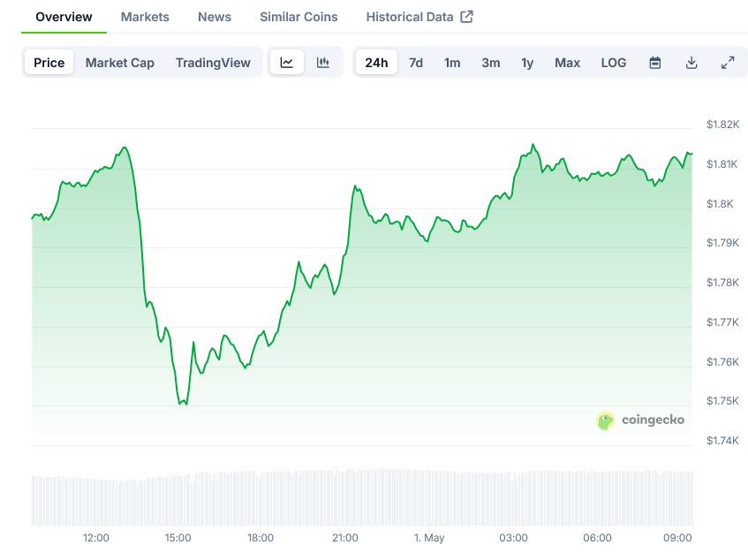Click the CoinGecko panda logo watermark
Screen dimensions: 748x560
[605, 420]
